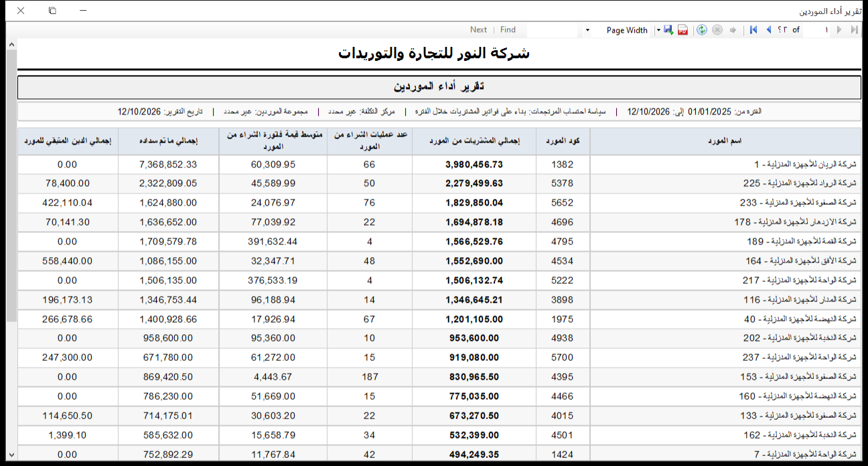This screenshot has height=466, width=868.
Task: Click average invoice value 4,443.67
Action: tap(273, 377)
